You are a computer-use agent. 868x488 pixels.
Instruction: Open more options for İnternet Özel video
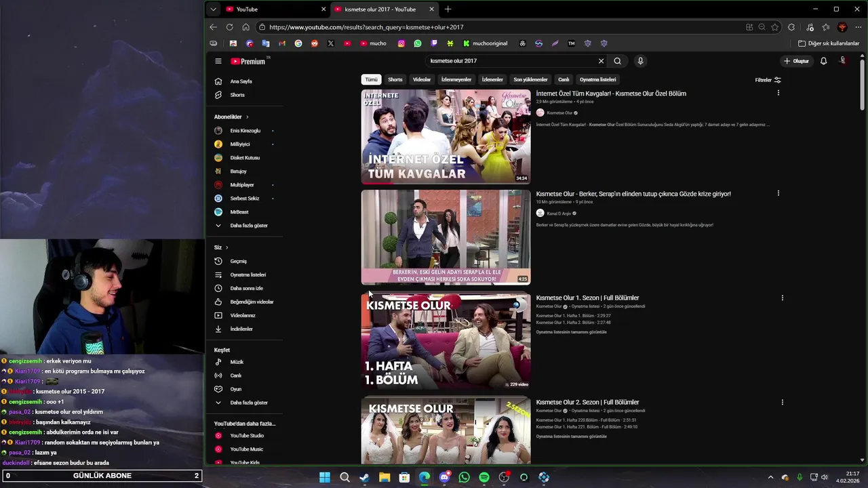tap(778, 93)
